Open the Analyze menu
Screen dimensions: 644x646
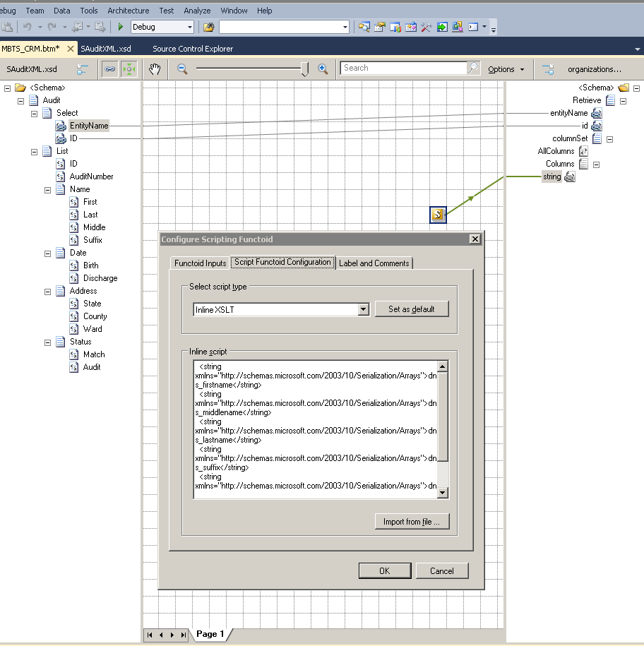coord(197,11)
